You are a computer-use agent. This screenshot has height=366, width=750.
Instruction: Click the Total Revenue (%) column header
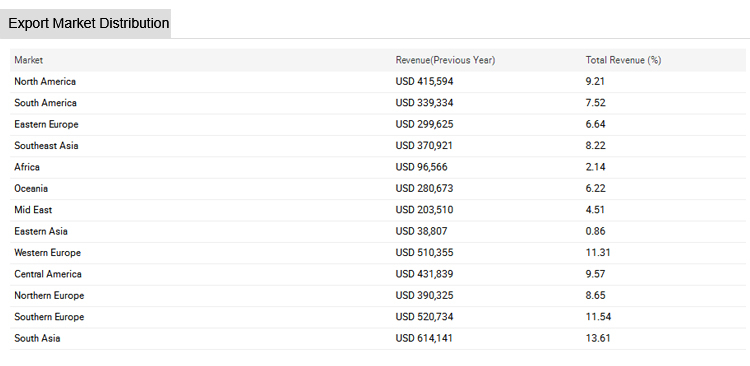623,60
